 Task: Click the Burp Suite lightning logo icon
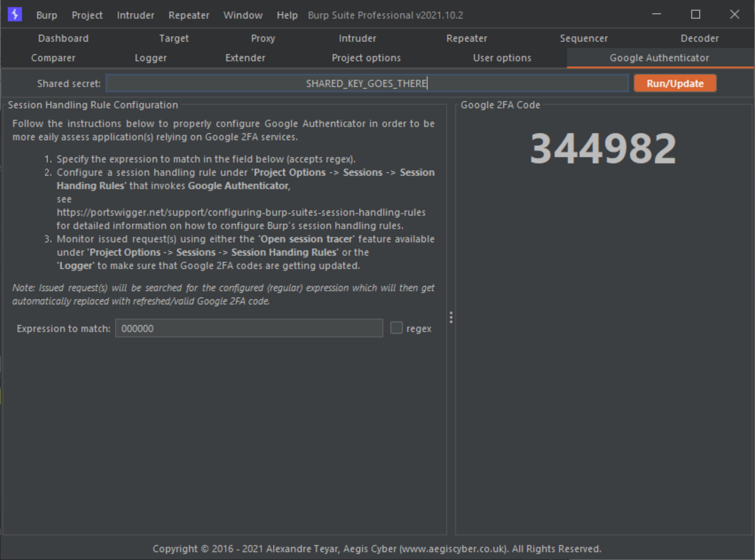(x=15, y=15)
